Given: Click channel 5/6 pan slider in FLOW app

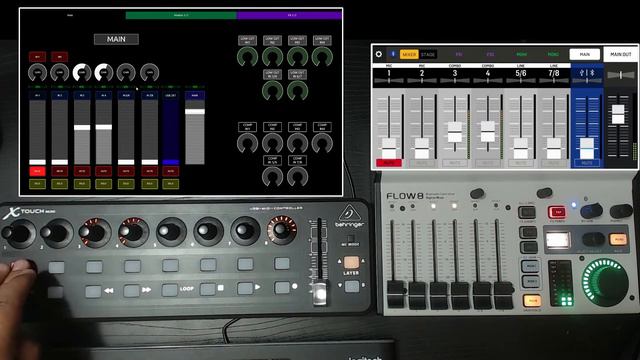Looking at the screenshot, I should [521, 81].
